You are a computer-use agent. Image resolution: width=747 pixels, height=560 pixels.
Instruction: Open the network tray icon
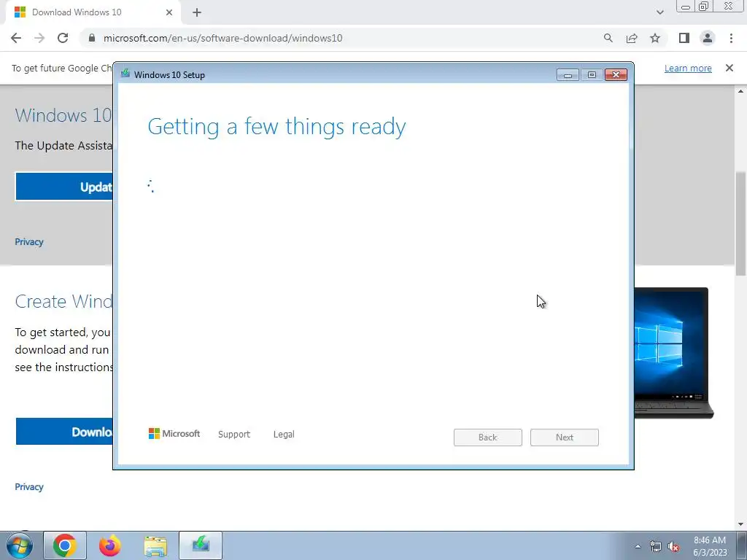(656, 547)
